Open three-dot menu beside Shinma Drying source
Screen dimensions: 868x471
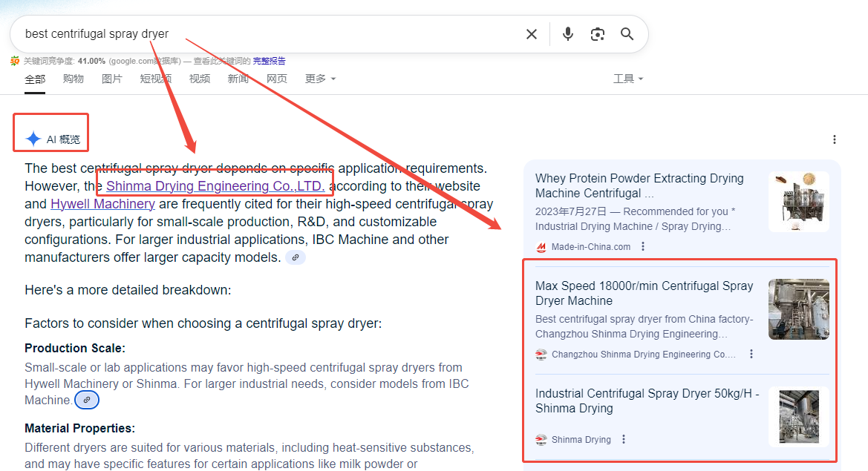click(x=624, y=439)
